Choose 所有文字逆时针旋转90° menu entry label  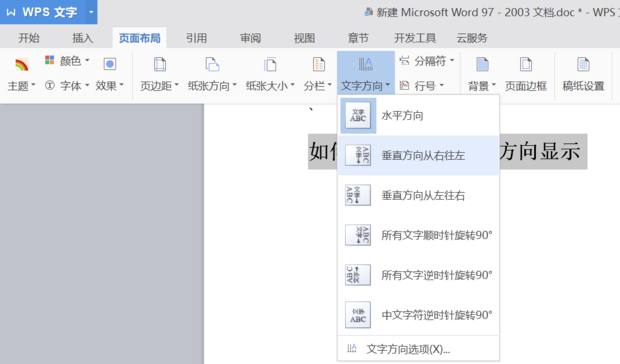437,275
